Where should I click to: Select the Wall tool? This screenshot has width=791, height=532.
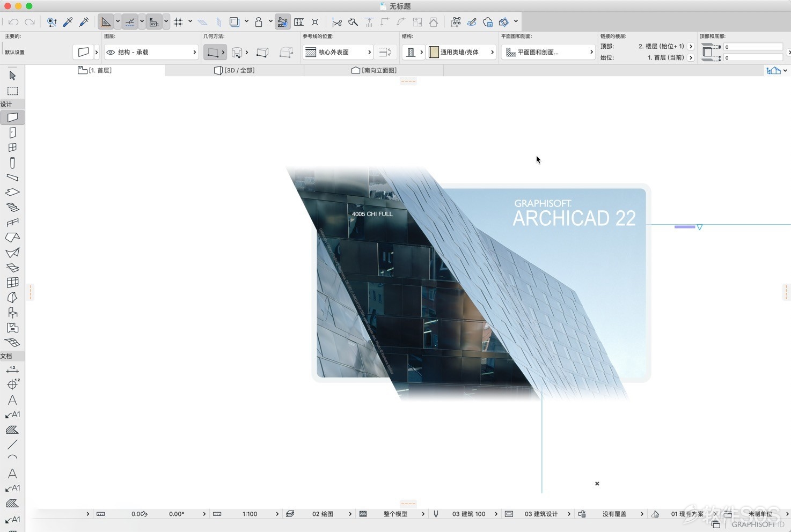(12, 117)
